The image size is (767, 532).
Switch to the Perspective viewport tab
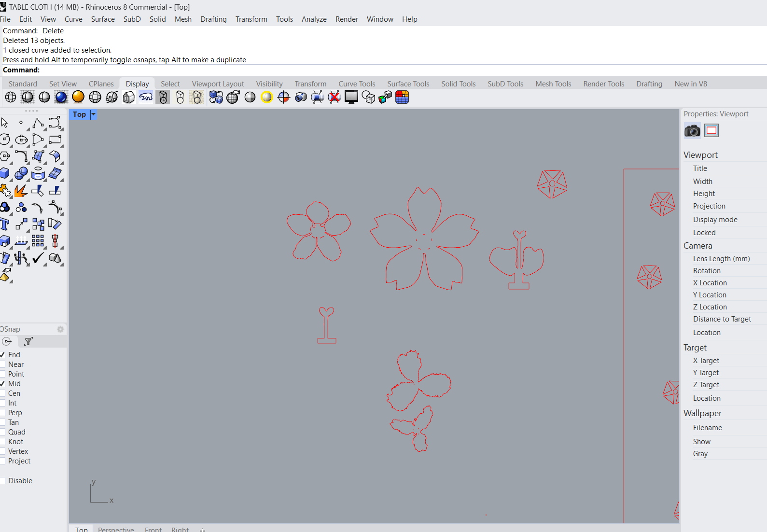click(116, 529)
